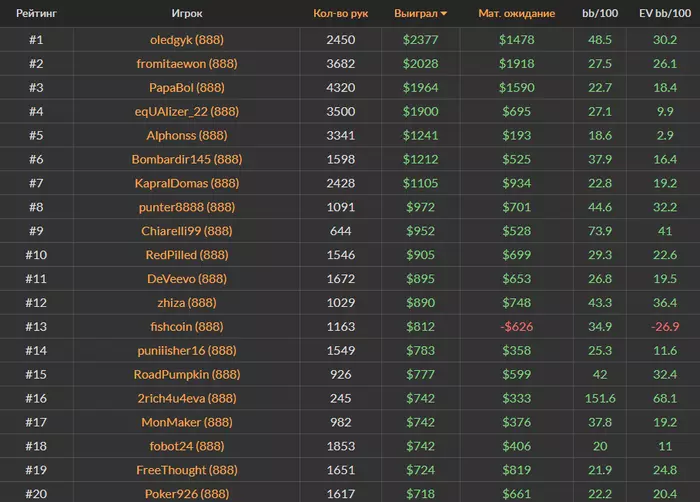Screen dimensions: 700x502
Task: Select the $718 winnings cell
Action: pos(421,494)
